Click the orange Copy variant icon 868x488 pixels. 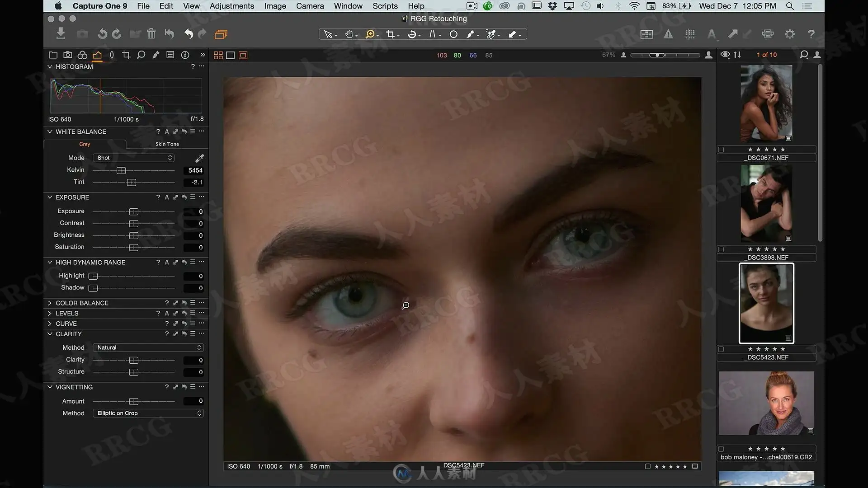coord(221,34)
